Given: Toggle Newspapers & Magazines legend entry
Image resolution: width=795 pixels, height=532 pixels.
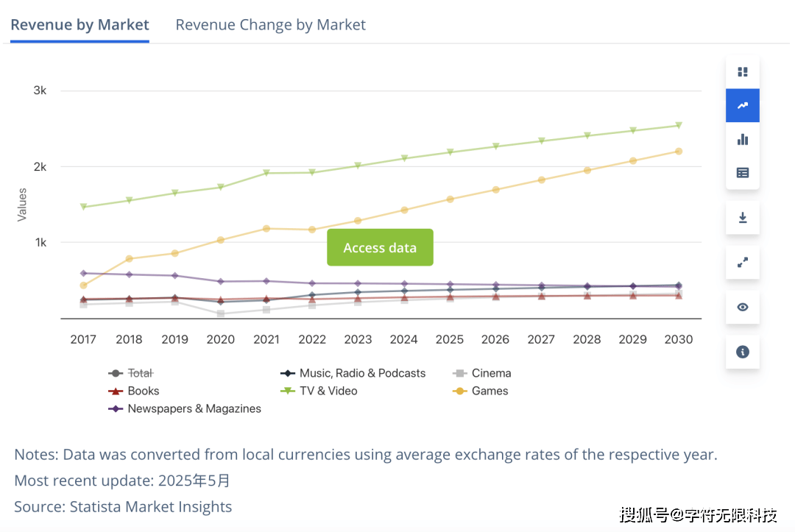Looking at the screenshot, I should [x=194, y=408].
